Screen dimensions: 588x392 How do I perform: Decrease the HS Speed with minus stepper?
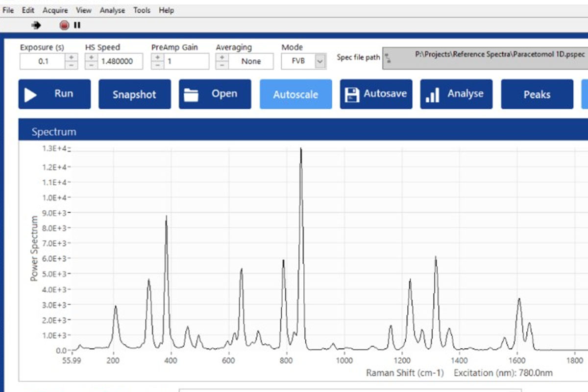tap(91, 65)
